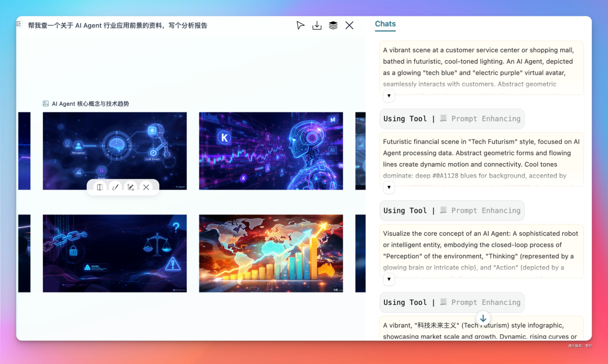Viewport: 608px width, 364px height.
Task: Switch to the Chats tab
Action: (385, 24)
